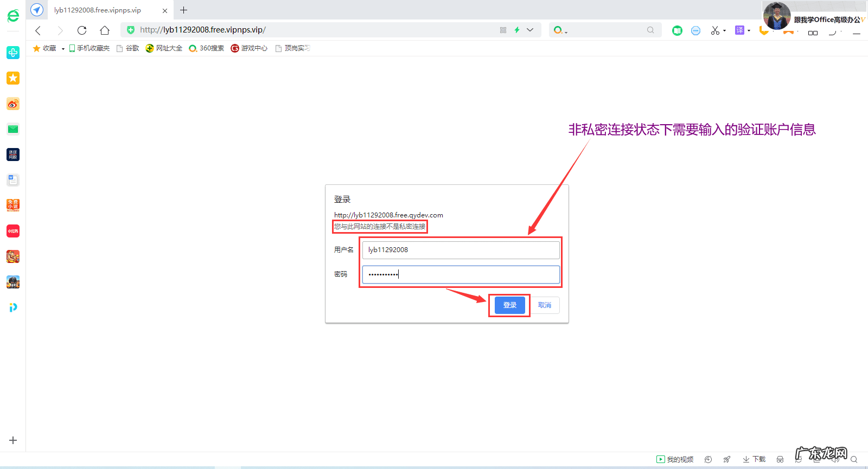Expand the address bar dropdown chevron

click(x=530, y=30)
